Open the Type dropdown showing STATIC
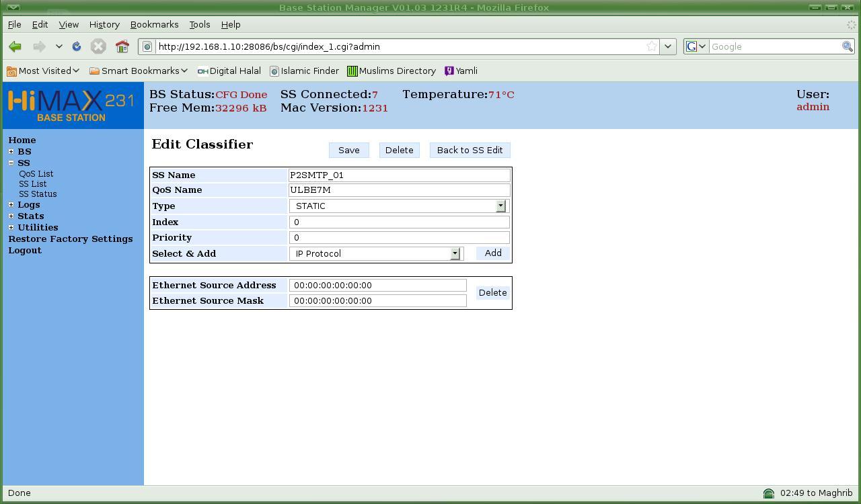The width and height of the screenshot is (861, 504). [x=500, y=206]
